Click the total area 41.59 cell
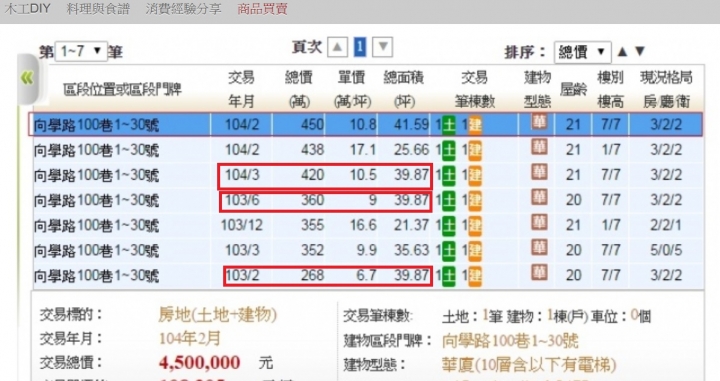Image resolution: width=720 pixels, height=381 pixels. click(x=411, y=124)
